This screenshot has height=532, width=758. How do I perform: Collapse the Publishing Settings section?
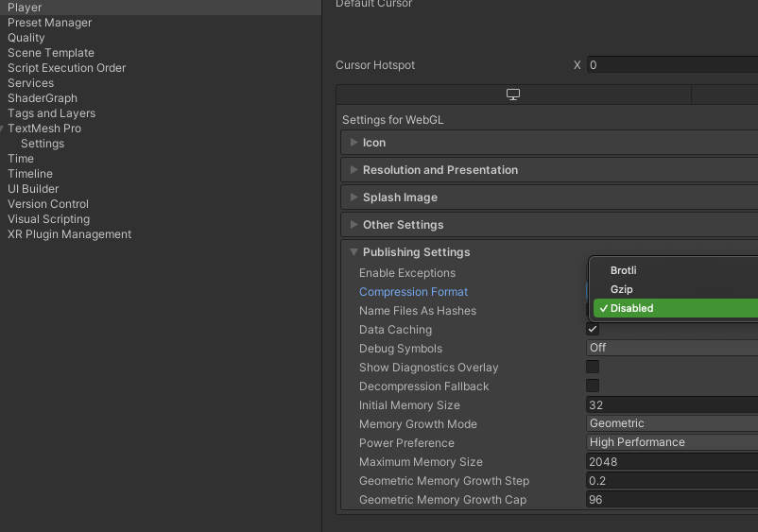[x=416, y=252]
